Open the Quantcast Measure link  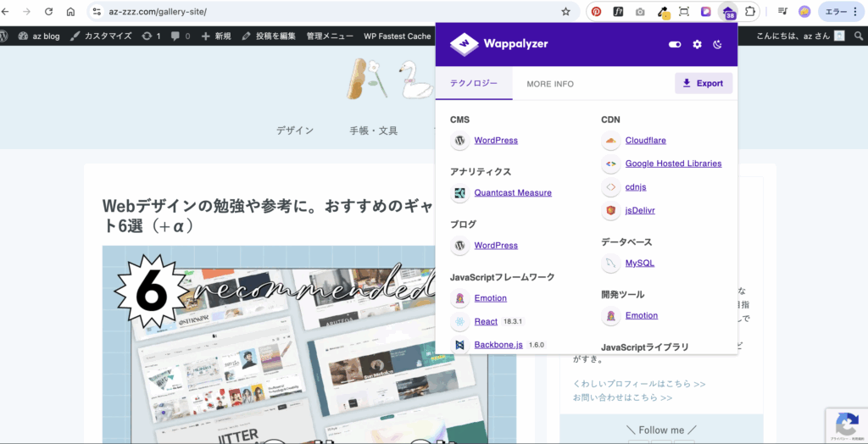[x=512, y=193]
